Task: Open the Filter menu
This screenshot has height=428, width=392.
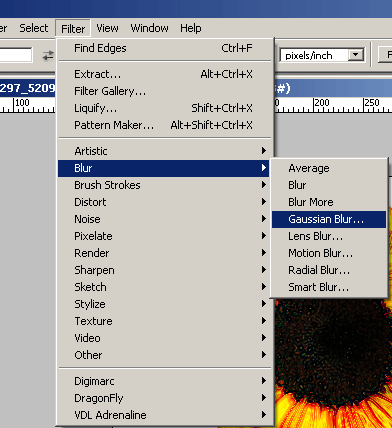Action: [73, 28]
